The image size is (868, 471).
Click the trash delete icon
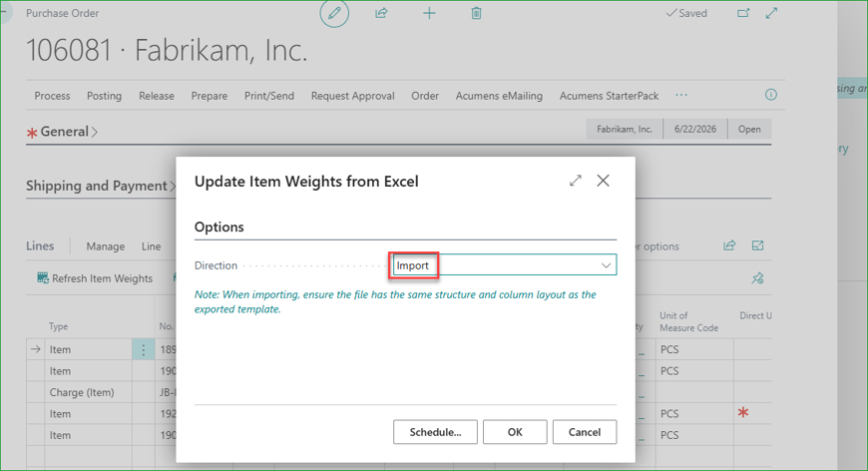tap(476, 13)
